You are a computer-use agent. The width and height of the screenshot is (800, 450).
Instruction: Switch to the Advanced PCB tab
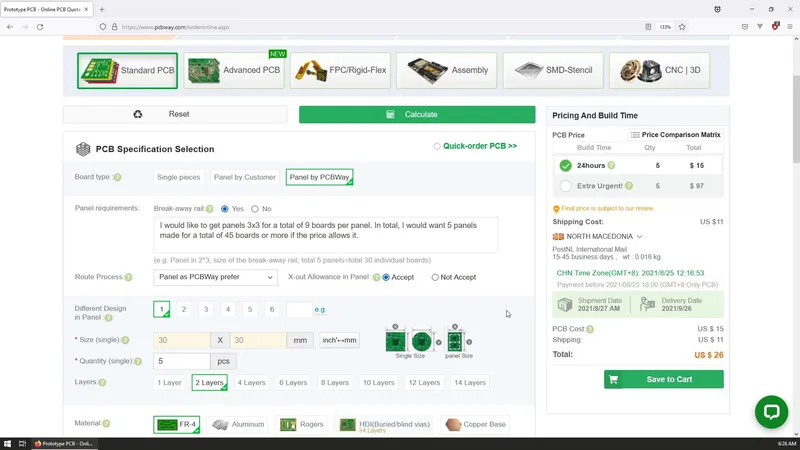[235, 71]
